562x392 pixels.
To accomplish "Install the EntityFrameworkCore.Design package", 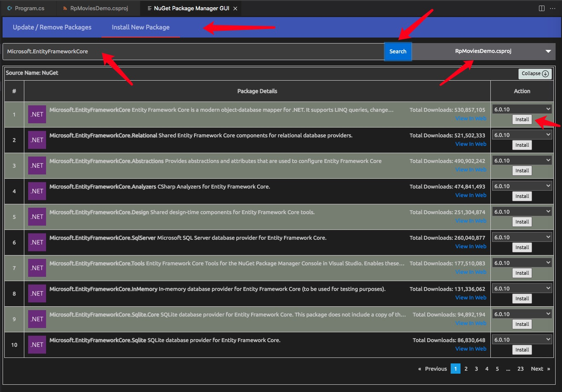I will click(x=522, y=222).
